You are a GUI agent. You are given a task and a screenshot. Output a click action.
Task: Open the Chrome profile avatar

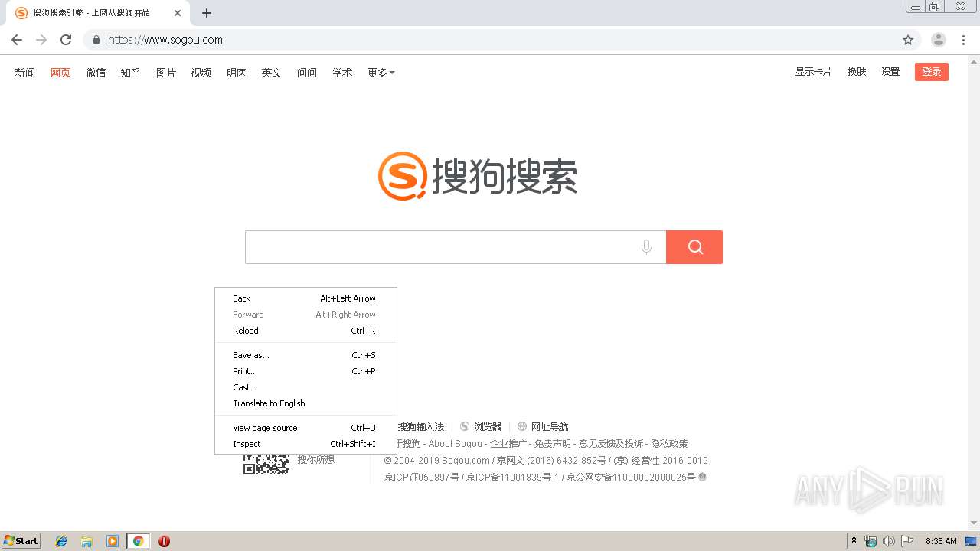click(x=939, y=40)
